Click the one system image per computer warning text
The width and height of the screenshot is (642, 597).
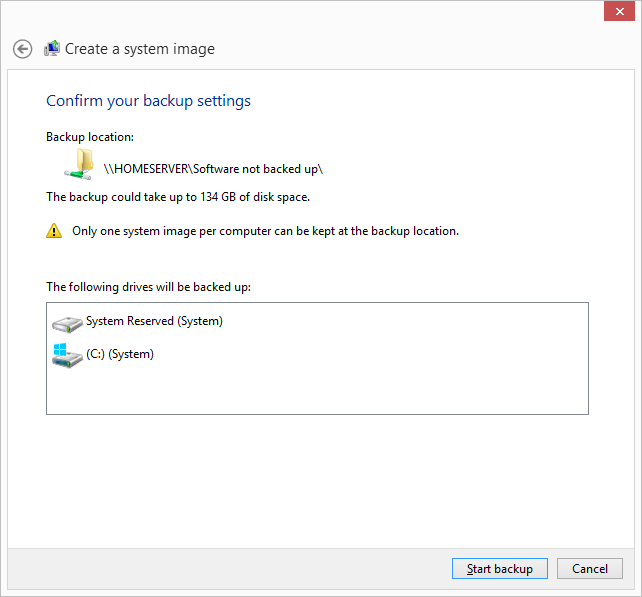point(265,231)
